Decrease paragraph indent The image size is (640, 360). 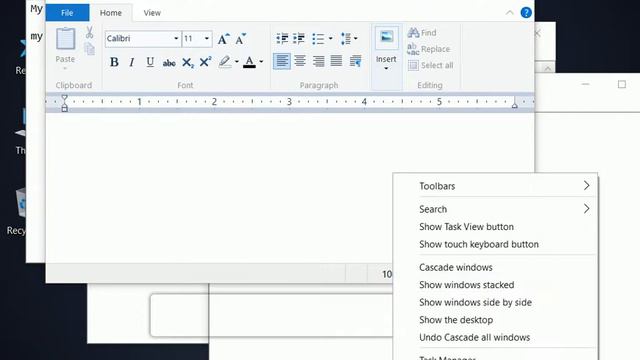pyautogui.click(x=282, y=39)
